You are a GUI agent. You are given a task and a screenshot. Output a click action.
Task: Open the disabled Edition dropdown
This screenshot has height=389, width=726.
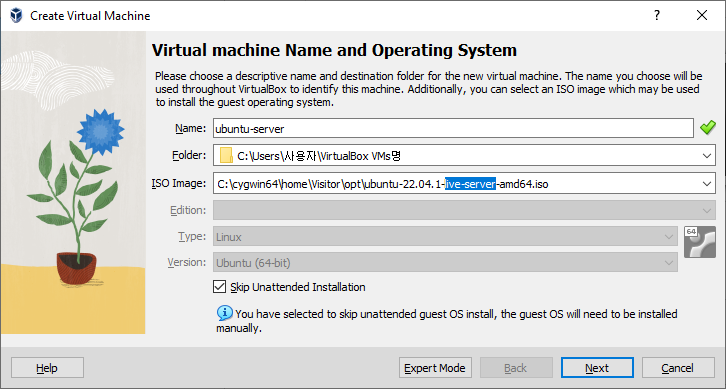click(464, 210)
